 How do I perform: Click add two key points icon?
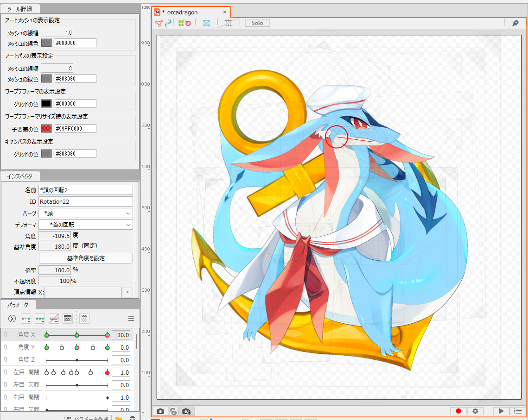pos(26,319)
